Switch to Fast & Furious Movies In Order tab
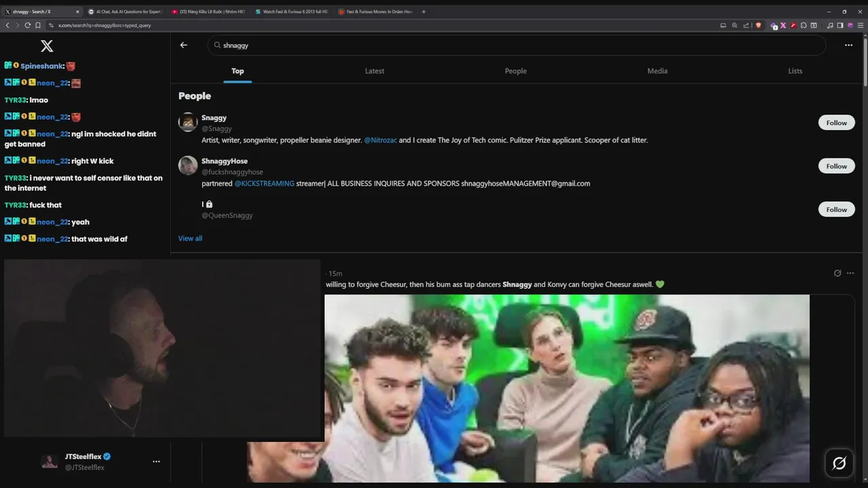 [374, 12]
